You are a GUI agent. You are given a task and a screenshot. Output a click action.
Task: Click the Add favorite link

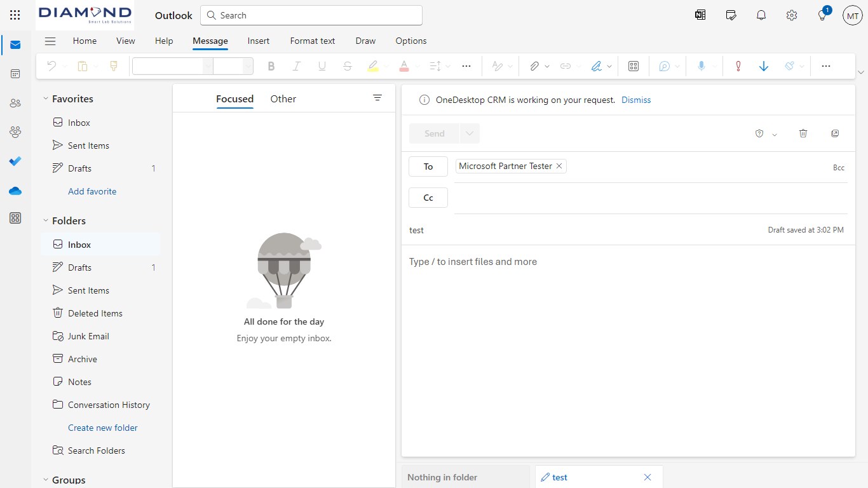tap(92, 191)
